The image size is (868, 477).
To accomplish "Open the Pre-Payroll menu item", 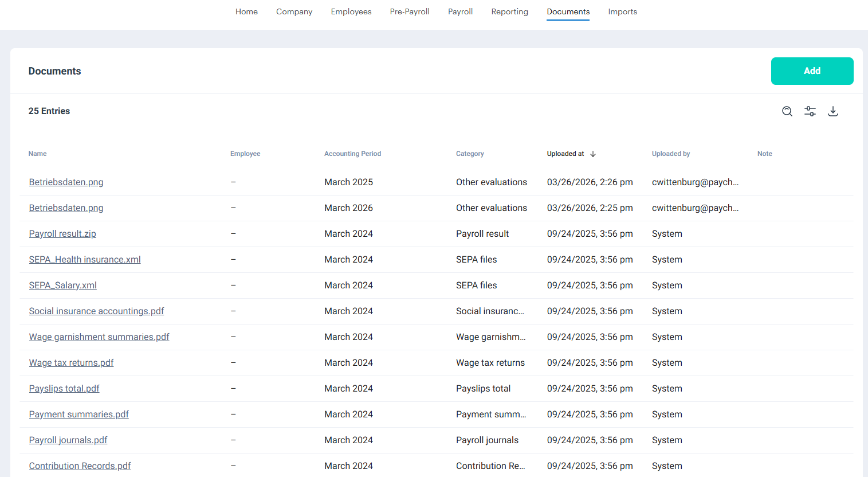I will tap(410, 11).
